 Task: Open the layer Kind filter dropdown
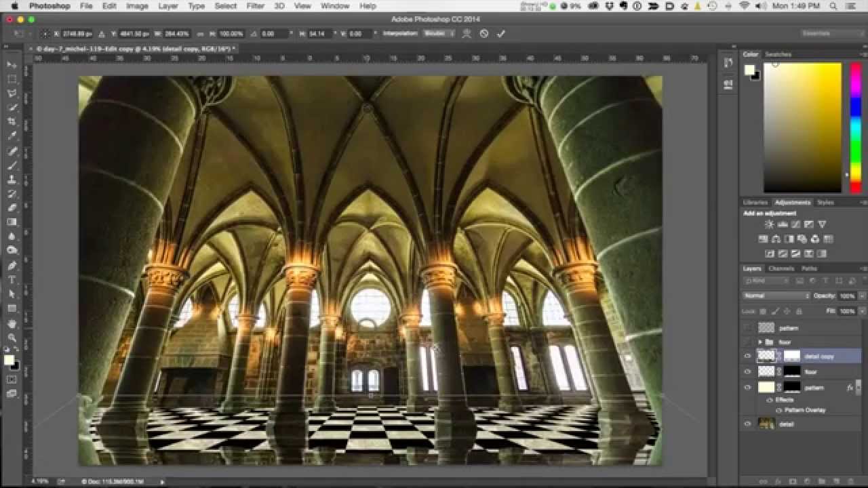pos(768,281)
